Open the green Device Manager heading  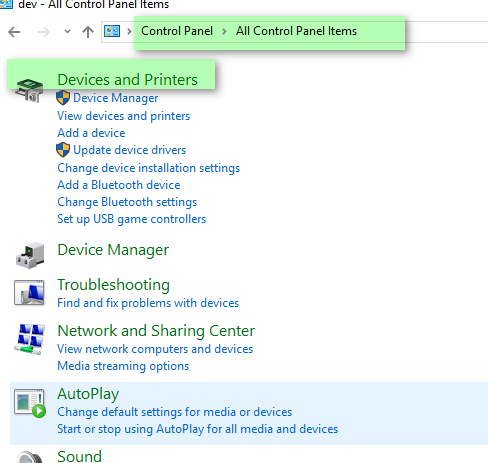113,250
